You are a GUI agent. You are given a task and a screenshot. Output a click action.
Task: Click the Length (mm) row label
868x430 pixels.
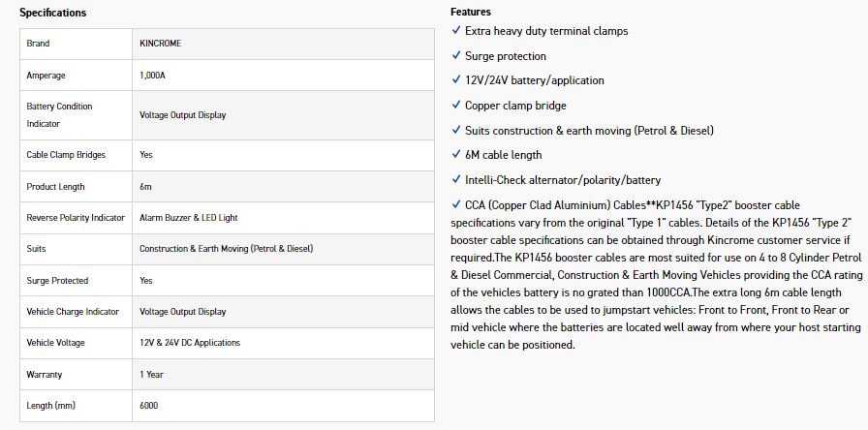click(x=50, y=405)
